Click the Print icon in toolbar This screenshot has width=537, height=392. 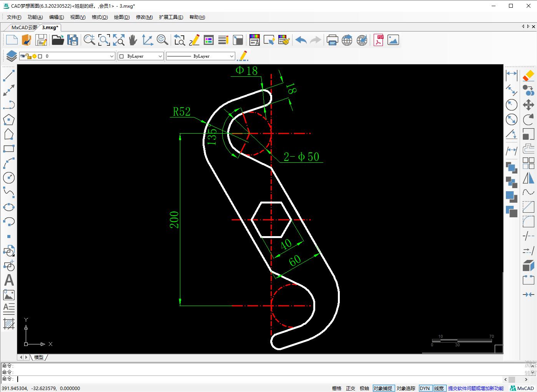pos(332,40)
